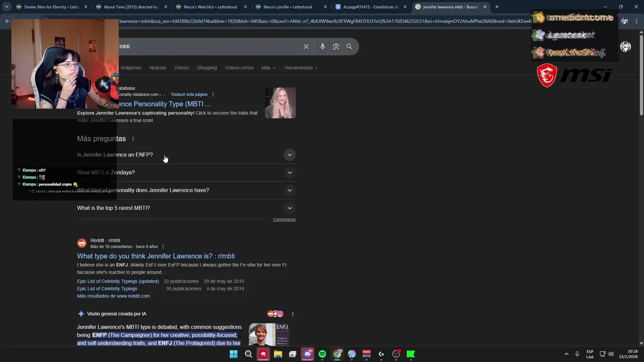Switch to the Shopping results tab
644x362 pixels.
207,68
